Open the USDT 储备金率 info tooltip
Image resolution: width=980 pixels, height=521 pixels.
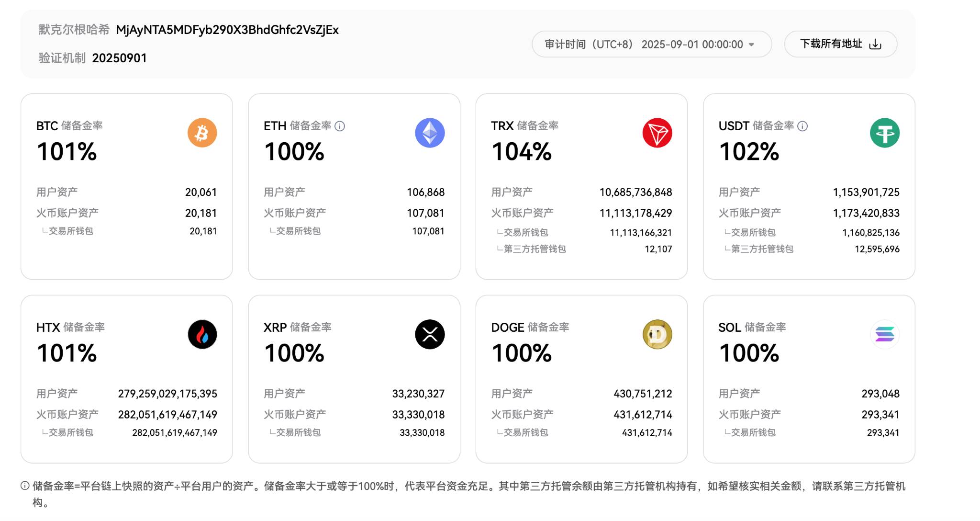[803, 126]
